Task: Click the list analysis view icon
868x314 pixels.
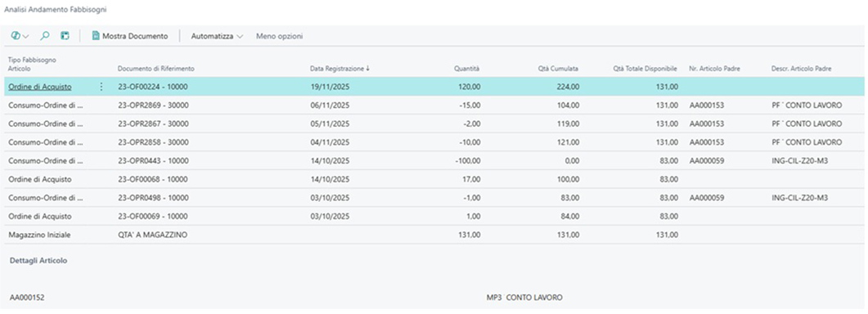Action: coord(65,36)
